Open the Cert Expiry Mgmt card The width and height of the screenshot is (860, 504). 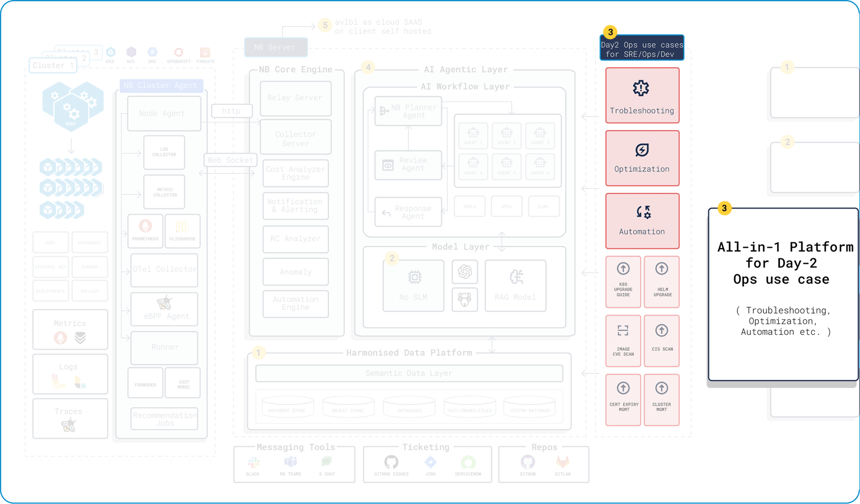click(x=623, y=400)
